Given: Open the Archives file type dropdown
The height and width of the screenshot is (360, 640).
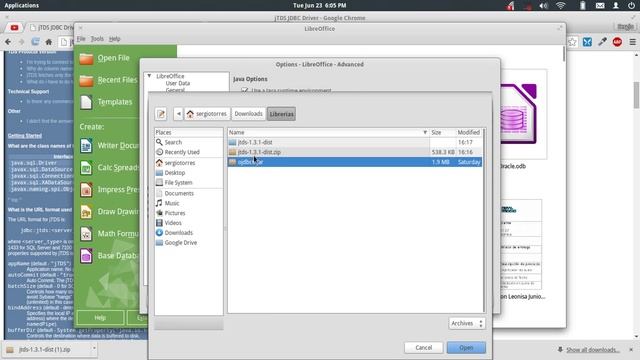Looking at the screenshot, I should [467, 323].
